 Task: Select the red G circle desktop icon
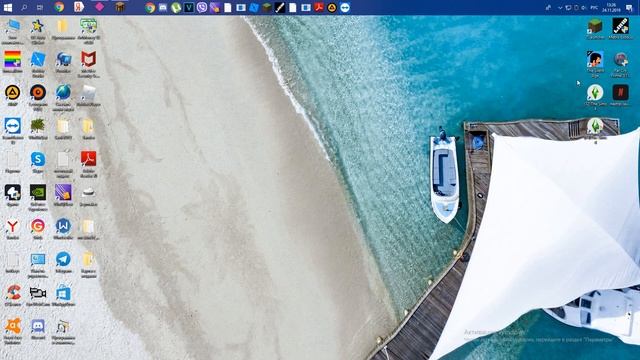[x=38, y=229]
